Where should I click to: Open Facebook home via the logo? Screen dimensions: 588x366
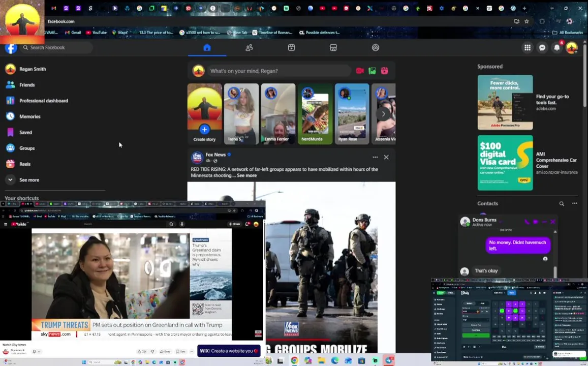(11, 48)
